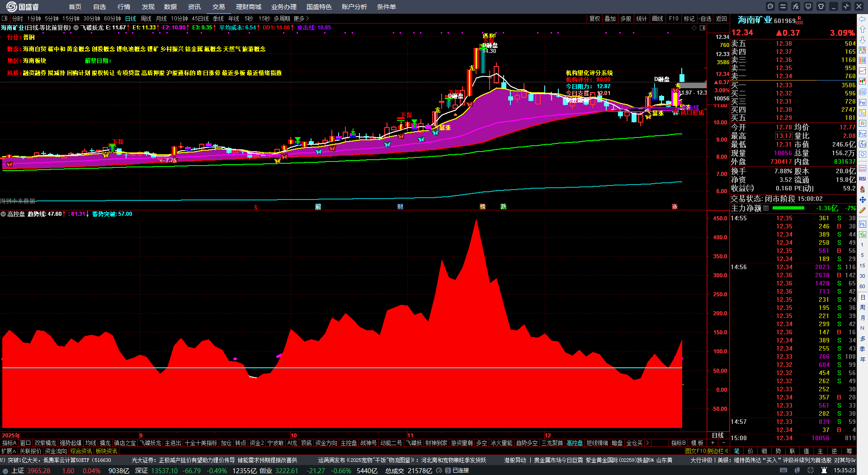Open the 行情 menu
The image size is (868, 475).
coord(124,7)
